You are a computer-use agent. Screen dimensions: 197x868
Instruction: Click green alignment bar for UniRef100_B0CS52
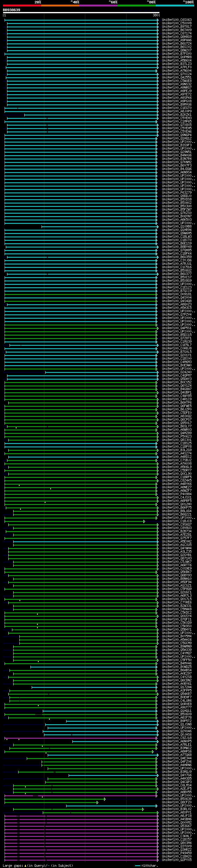pos(81,382)
